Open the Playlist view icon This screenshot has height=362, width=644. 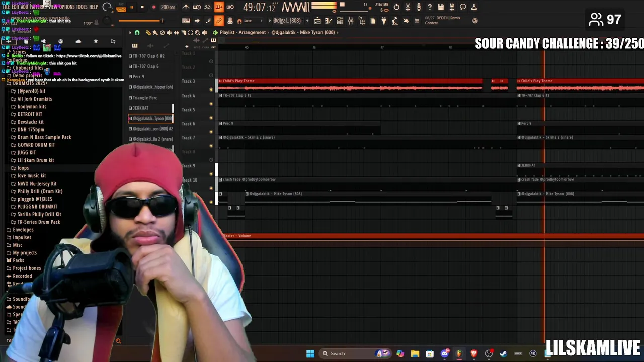[x=318, y=21]
